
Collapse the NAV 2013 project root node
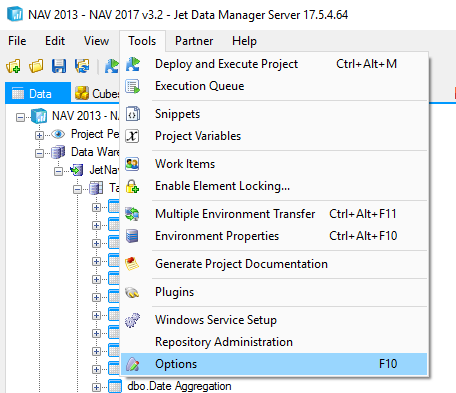pyautogui.click(x=21, y=117)
